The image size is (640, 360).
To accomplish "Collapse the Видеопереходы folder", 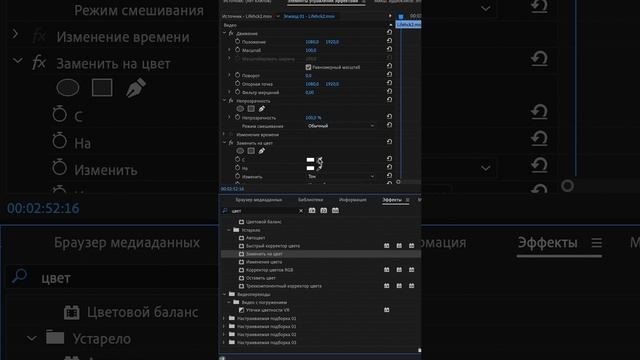I will [x=224, y=294].
